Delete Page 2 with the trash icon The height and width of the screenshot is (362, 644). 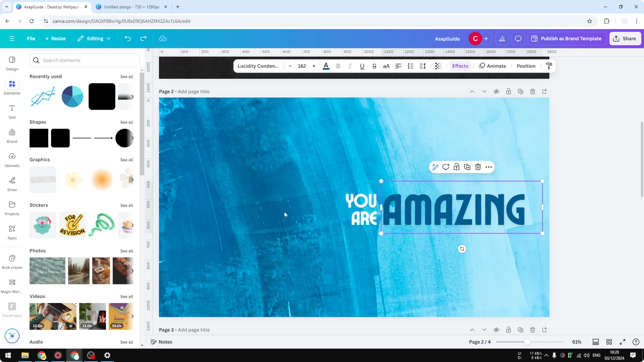coord(533,91)
